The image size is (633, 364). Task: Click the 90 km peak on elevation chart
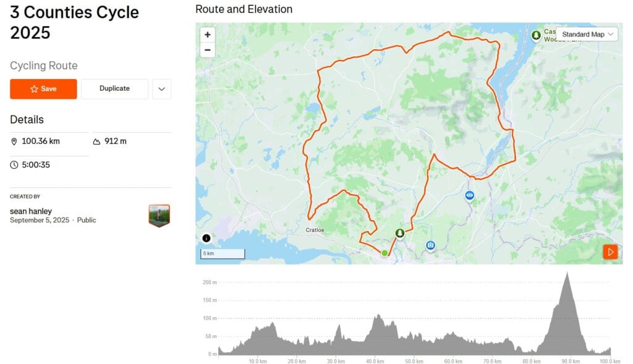point(567,274)
